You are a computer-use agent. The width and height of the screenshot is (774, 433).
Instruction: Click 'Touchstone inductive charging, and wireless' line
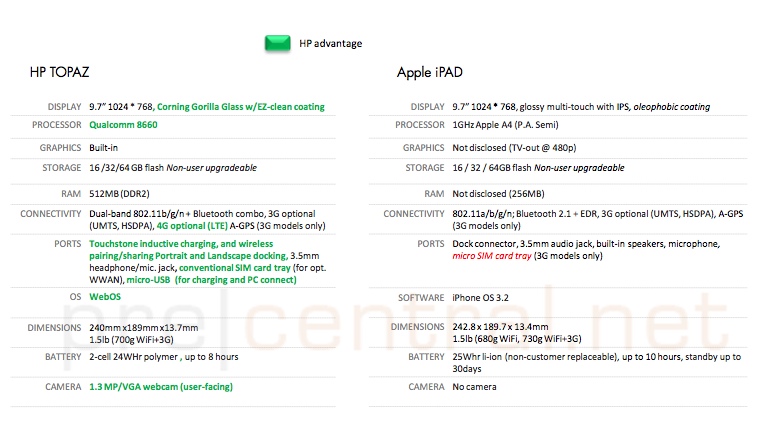point(181,244)
